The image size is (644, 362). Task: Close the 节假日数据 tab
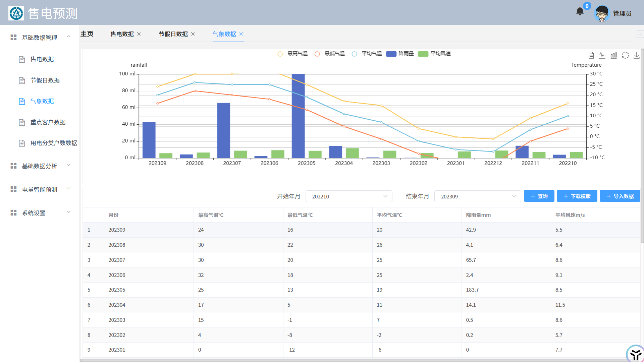pos(193,34)
